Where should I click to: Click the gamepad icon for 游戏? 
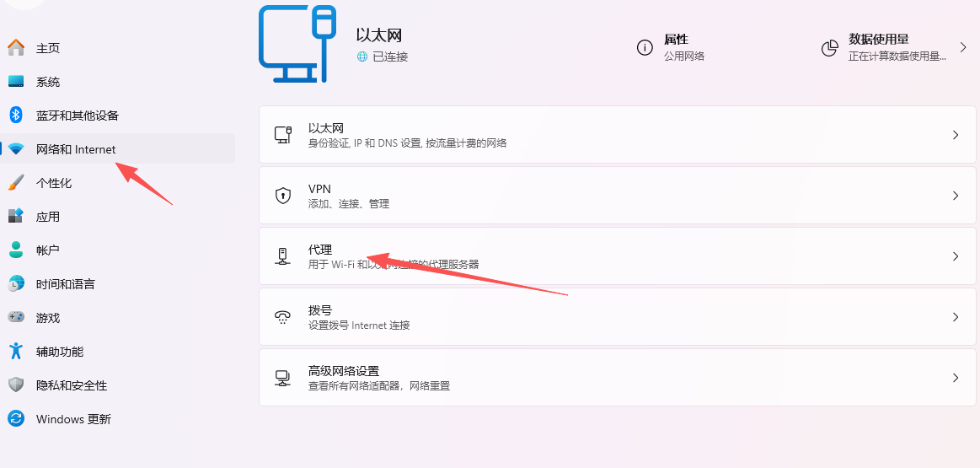tap(16, 317)
